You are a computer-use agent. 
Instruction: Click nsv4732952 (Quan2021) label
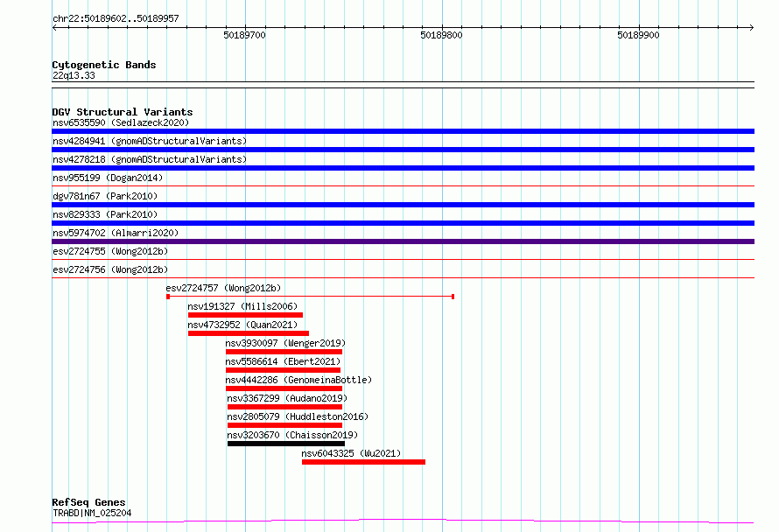242,325
